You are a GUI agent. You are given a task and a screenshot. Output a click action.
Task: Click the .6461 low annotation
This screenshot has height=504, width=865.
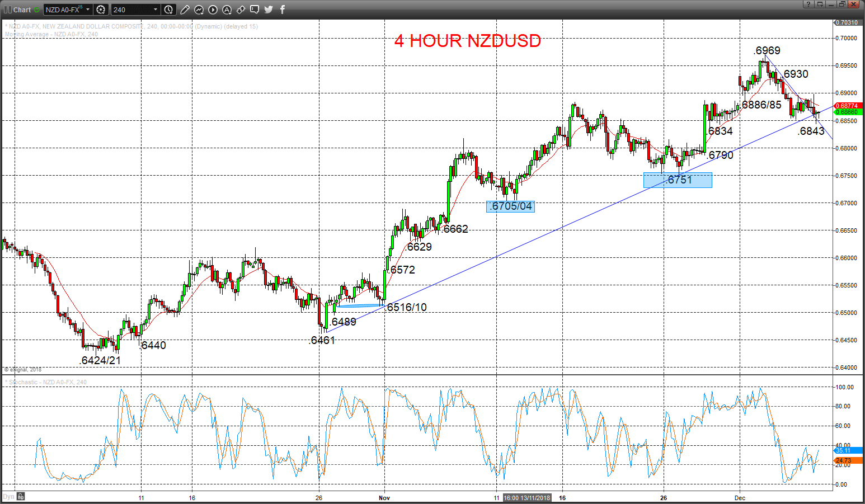(322, 340)
